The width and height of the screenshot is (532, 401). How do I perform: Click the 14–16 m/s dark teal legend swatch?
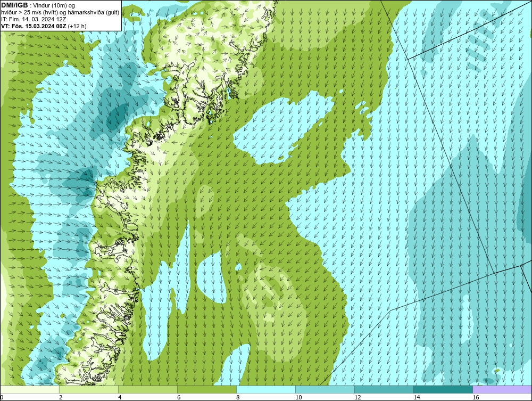[443, 389]
